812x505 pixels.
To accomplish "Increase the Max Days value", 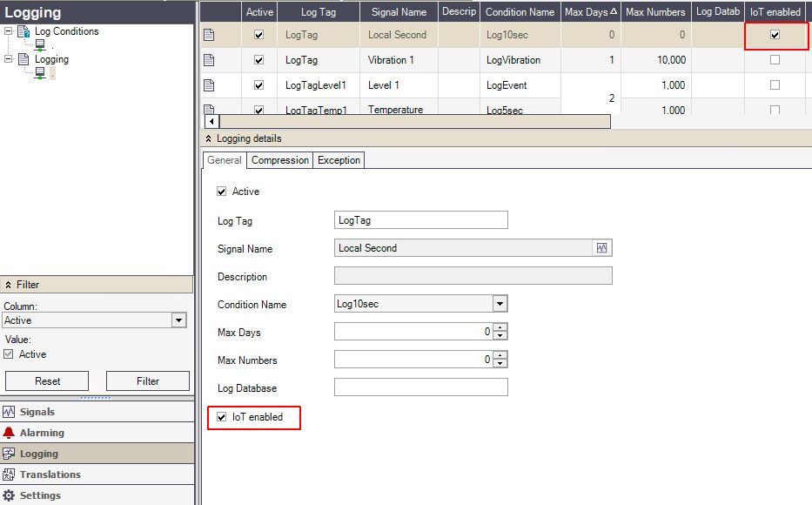I will tap(500, 327).
